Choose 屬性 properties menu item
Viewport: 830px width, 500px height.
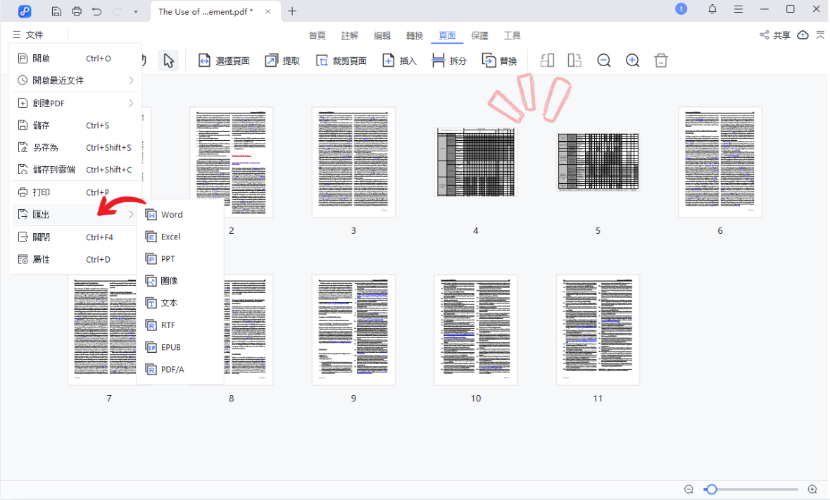click(75, 259)
